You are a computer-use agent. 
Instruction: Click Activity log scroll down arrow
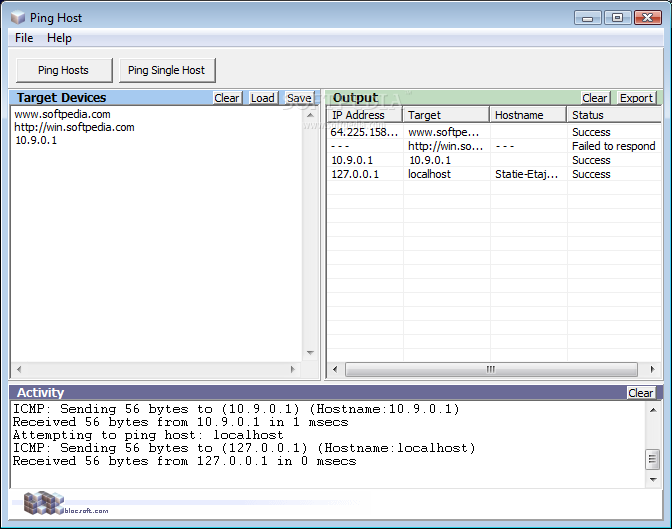653,480
